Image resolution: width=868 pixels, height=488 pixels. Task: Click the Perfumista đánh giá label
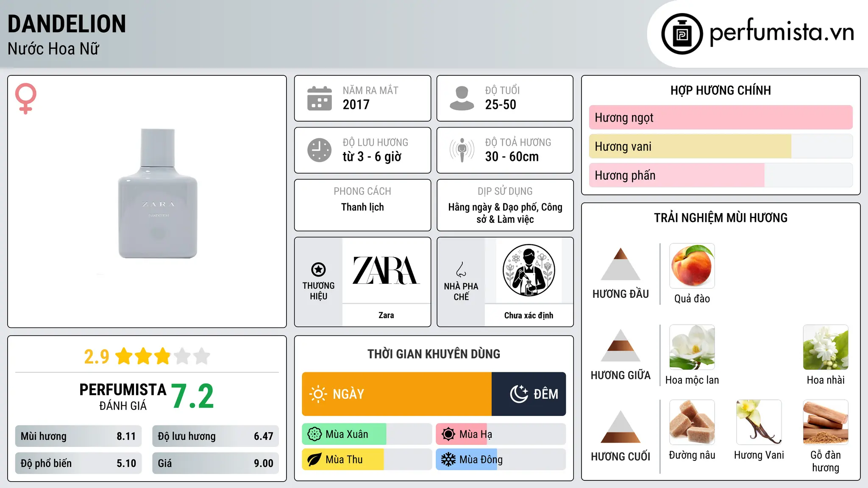[123, 396]
